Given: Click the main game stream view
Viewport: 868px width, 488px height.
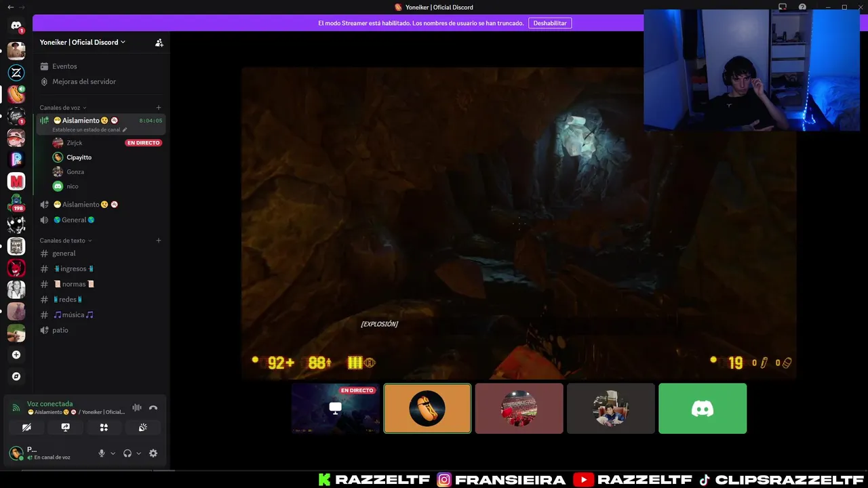Looking at the screenshot, I should click(x=518, y=224).
